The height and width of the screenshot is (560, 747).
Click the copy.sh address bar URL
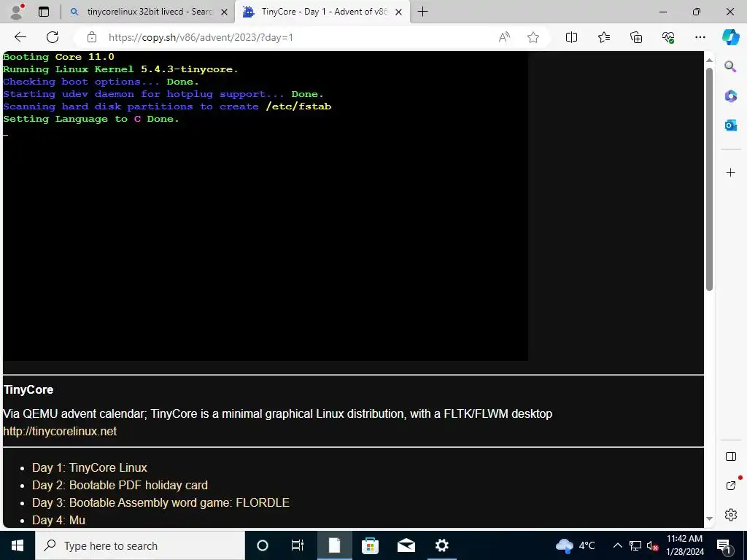pyautogui.click(x=201, y=37)
